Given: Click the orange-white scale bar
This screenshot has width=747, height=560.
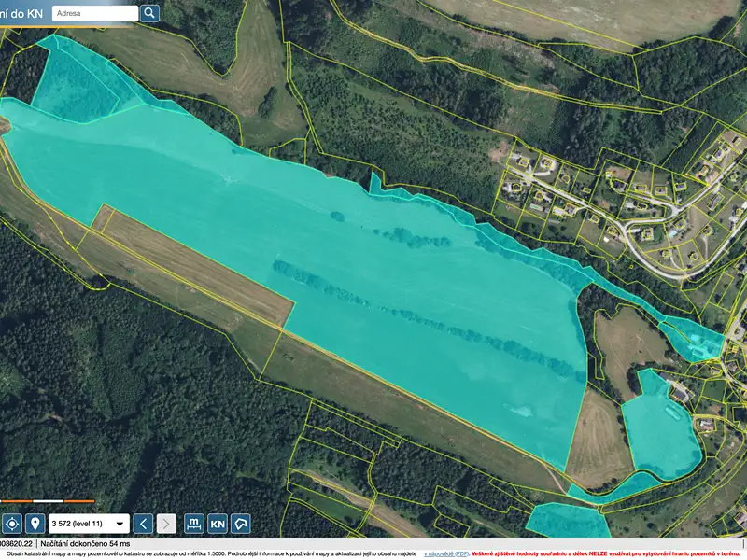Looking at the screenshot, I should coord(48,501).
